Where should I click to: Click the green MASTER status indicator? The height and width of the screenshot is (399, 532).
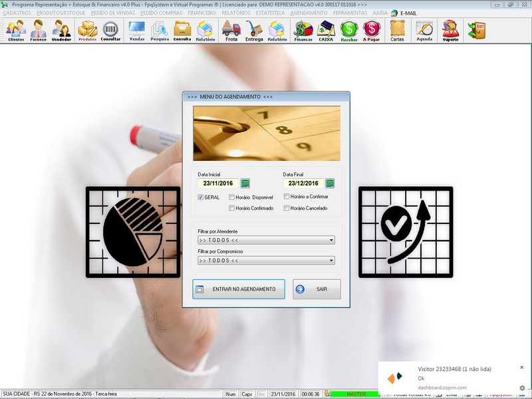[356, 394]
